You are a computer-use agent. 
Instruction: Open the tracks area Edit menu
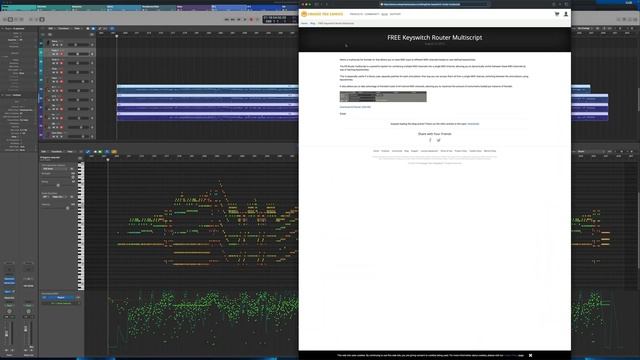pos(51,29)
